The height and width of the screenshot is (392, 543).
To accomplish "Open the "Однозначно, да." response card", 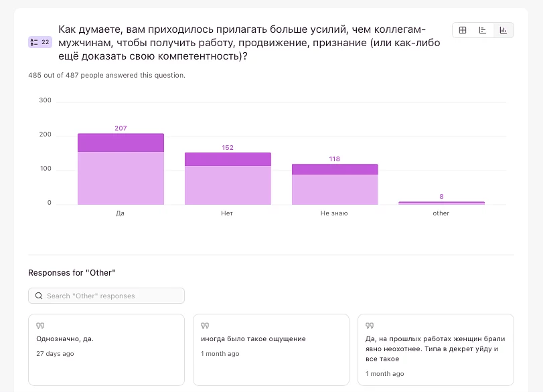I will pyautogui.click(x=106, y=350).
